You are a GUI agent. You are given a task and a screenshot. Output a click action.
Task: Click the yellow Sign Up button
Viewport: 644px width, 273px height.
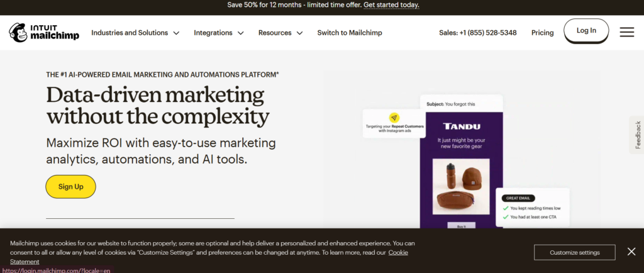70,187
